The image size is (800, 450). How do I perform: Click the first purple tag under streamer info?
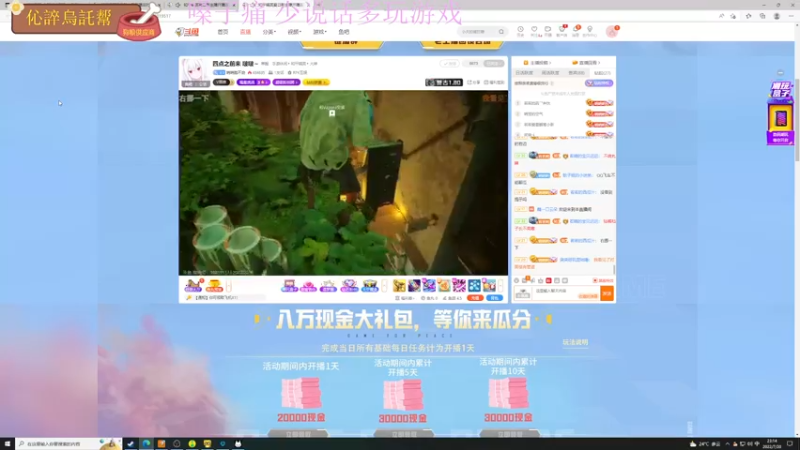[253, 82]
